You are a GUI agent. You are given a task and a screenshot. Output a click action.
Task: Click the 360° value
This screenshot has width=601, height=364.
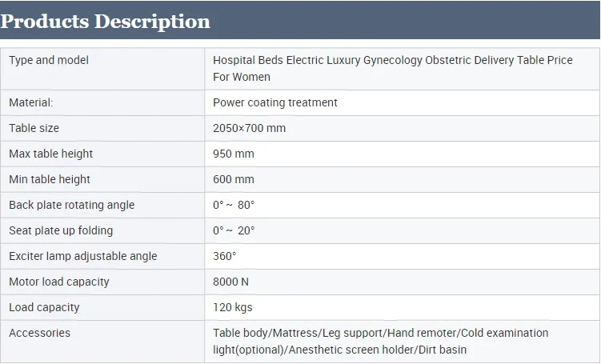pos(225,256)
